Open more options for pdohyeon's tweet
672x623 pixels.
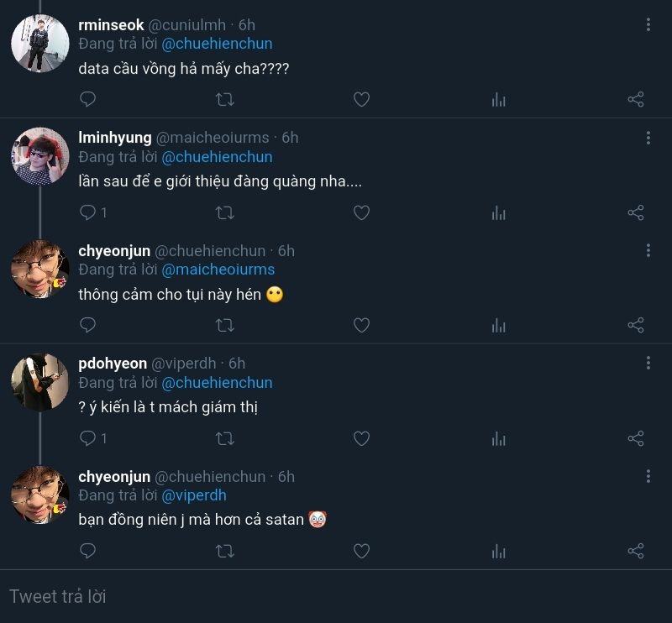point(648,363)
